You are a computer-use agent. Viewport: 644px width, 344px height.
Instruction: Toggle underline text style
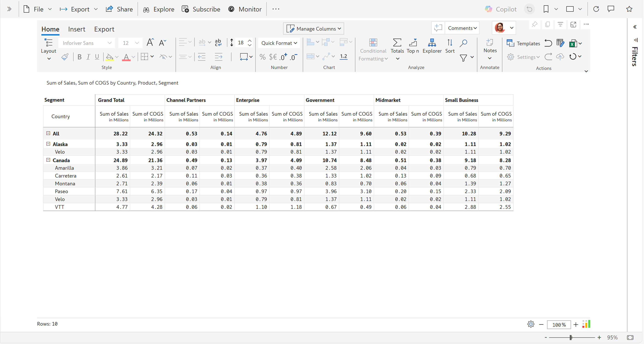tap(97, 57)
